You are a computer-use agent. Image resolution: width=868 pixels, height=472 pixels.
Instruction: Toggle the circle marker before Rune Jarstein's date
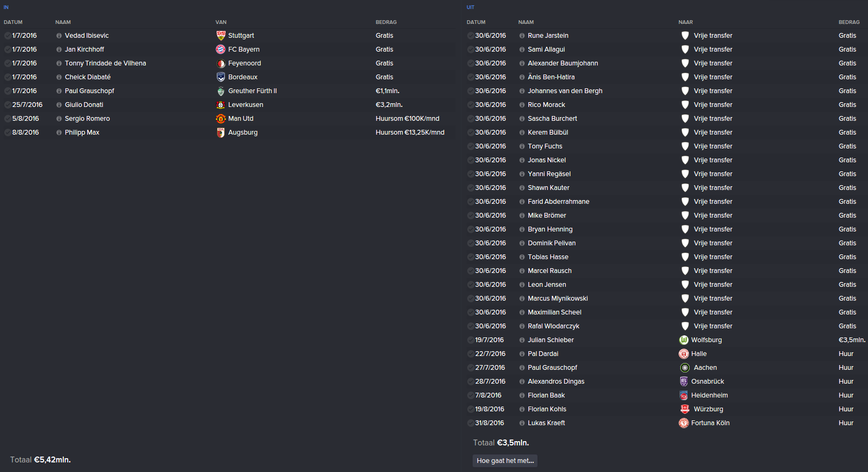pyautogui.click(x=470, y=36)
